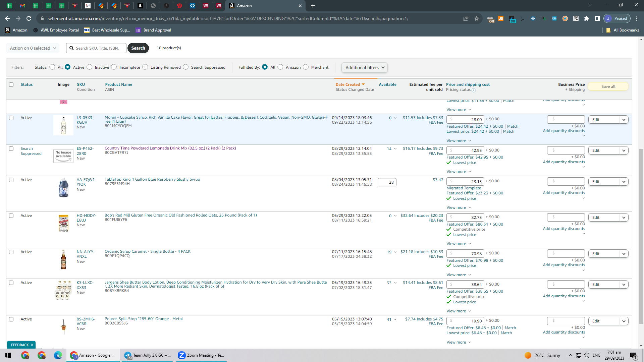644x362 pixels.
Task: Show hidden system tray icons
Action: pos(570,355)
